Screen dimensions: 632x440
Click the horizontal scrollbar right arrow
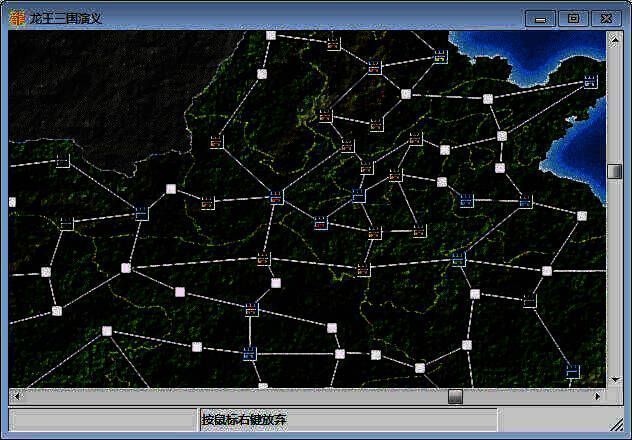(x=597, y=396)
